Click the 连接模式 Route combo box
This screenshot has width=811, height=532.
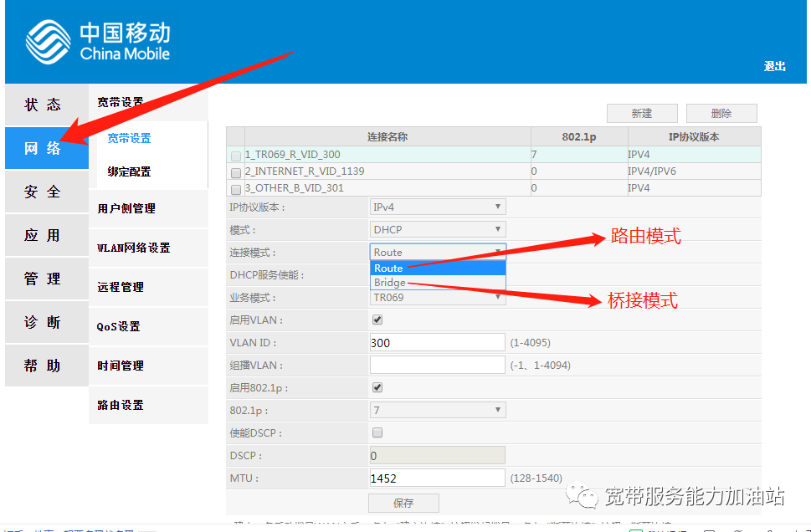pos(438,252)
